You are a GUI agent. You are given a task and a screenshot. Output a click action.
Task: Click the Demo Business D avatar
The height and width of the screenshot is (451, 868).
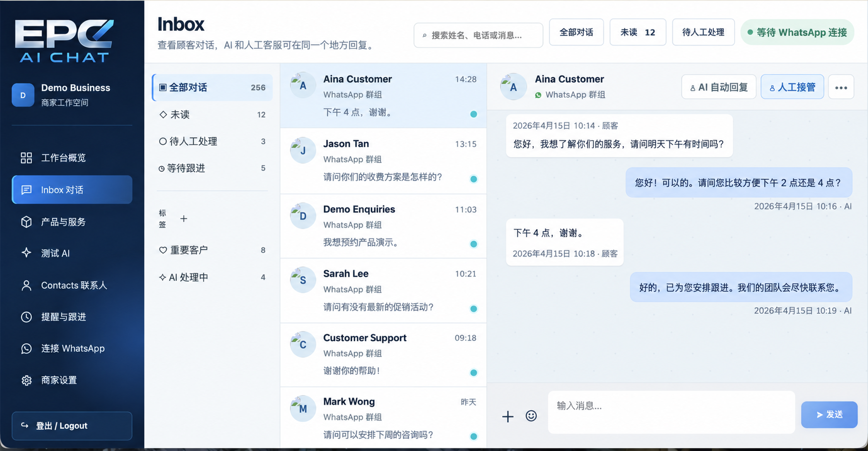[23, 95]
